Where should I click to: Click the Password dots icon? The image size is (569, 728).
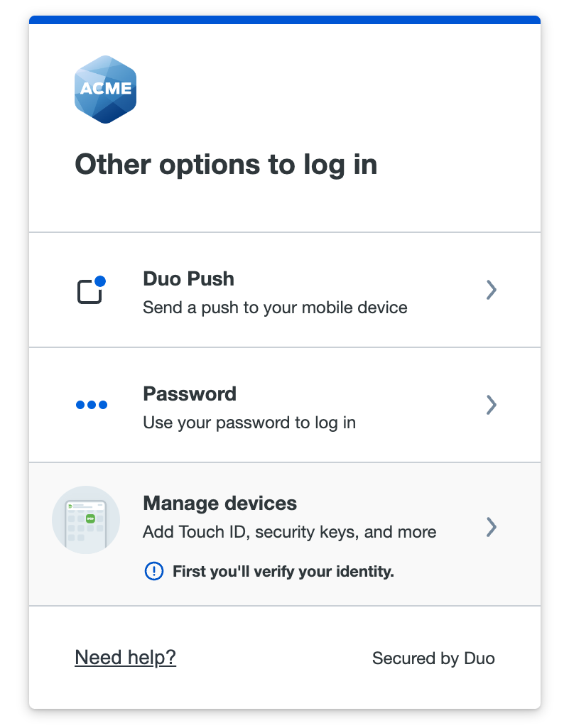point(91,405)
